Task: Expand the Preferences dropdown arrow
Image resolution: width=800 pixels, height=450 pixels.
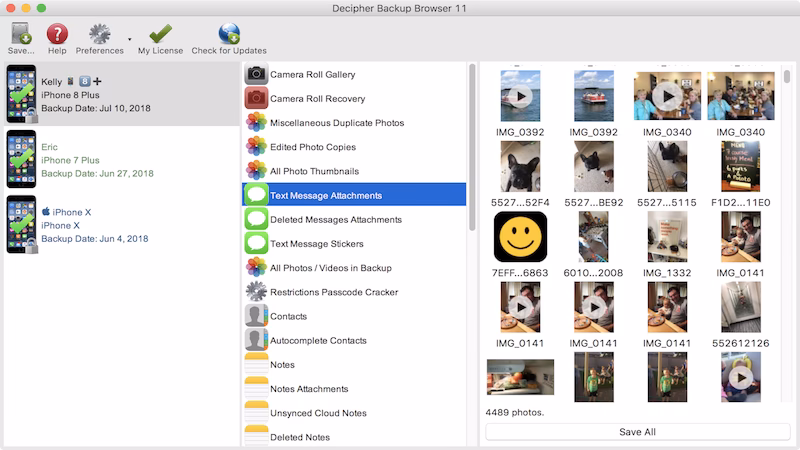Action: coord(130,39)
